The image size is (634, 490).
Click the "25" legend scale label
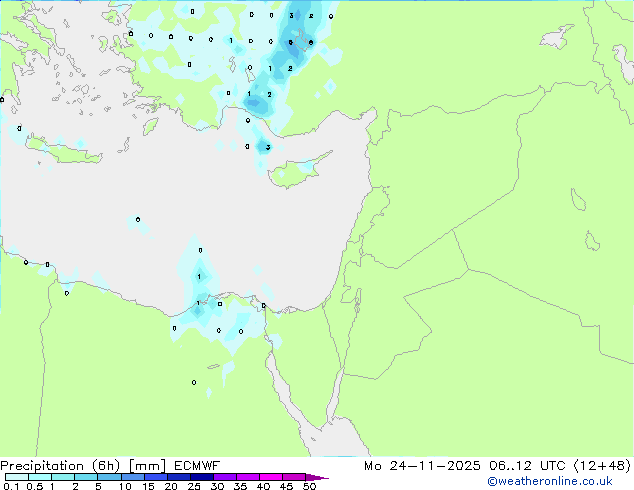coord(194,486)
